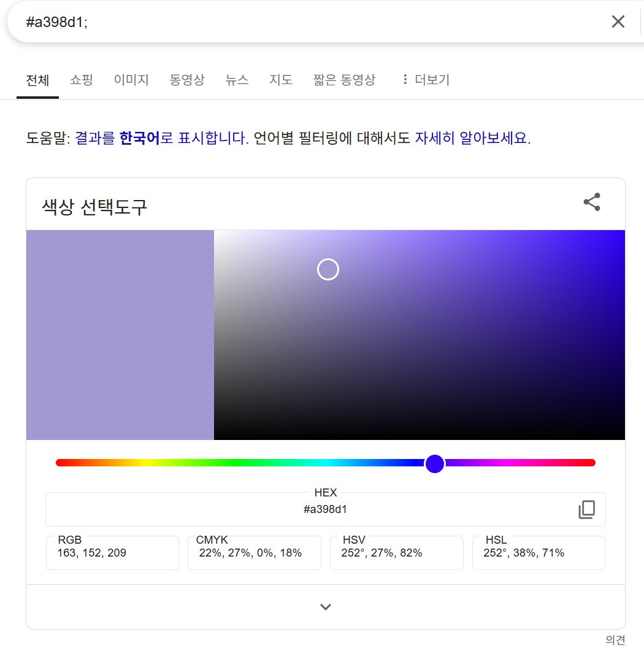Switch to the 이미지 tab

click(131, 80)
